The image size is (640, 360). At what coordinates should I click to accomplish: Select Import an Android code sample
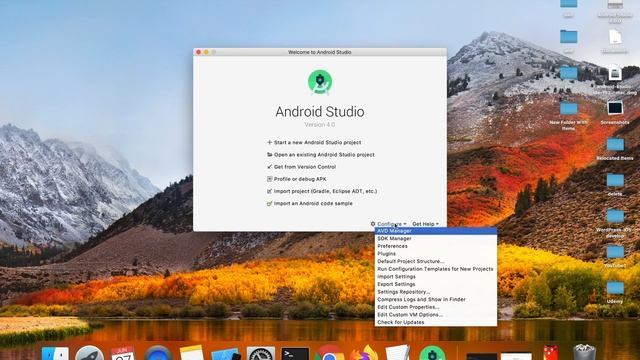pyautogui.click(x=313, y=203)
